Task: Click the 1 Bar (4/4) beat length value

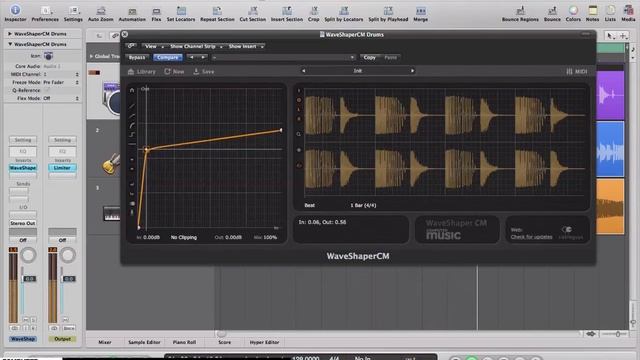Action: (x=363, y=205)
